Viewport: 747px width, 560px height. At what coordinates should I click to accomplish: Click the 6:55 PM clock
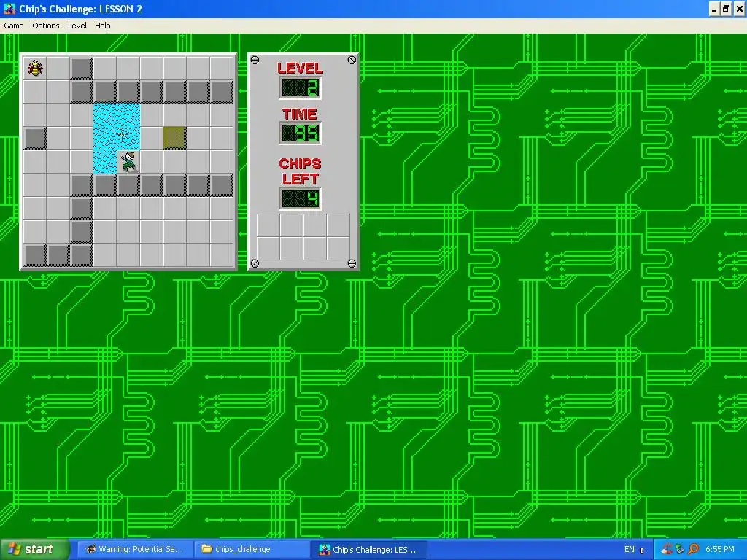click(x=720, y=550)
